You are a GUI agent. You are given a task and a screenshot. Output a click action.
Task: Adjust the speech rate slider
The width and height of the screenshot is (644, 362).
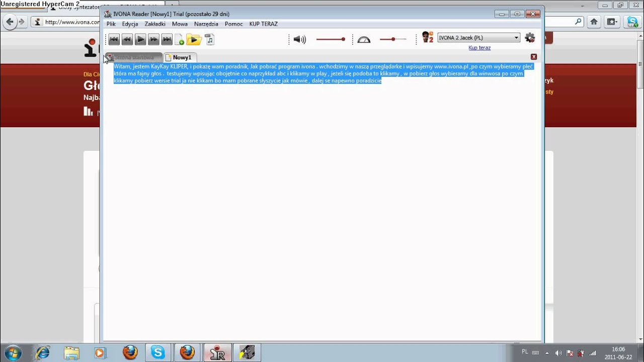point(393,39)
